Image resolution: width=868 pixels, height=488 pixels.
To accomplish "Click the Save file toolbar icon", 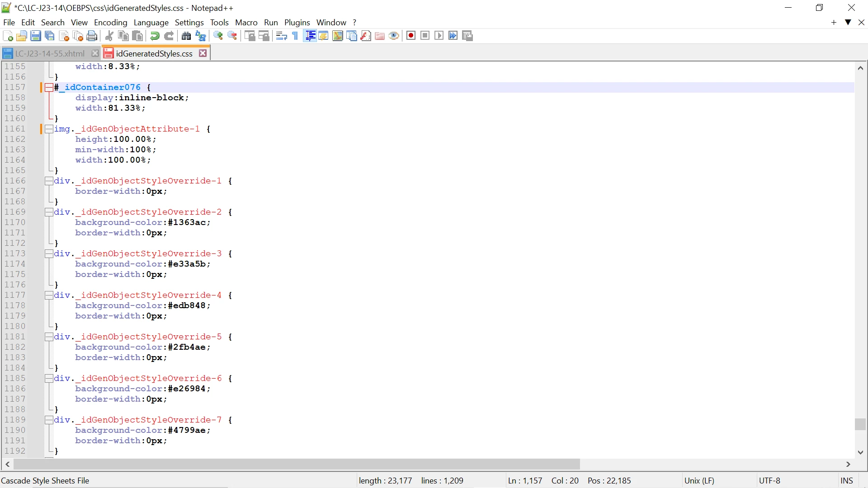I will 36,36.
